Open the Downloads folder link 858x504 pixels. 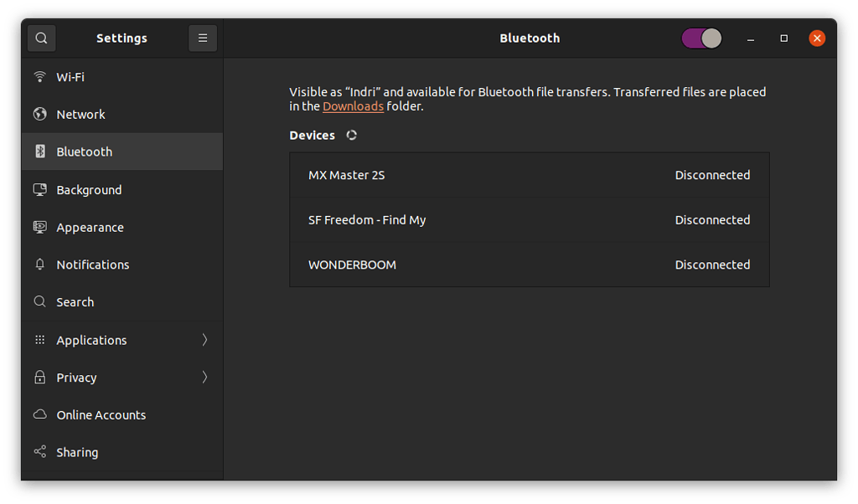(353, 106)
